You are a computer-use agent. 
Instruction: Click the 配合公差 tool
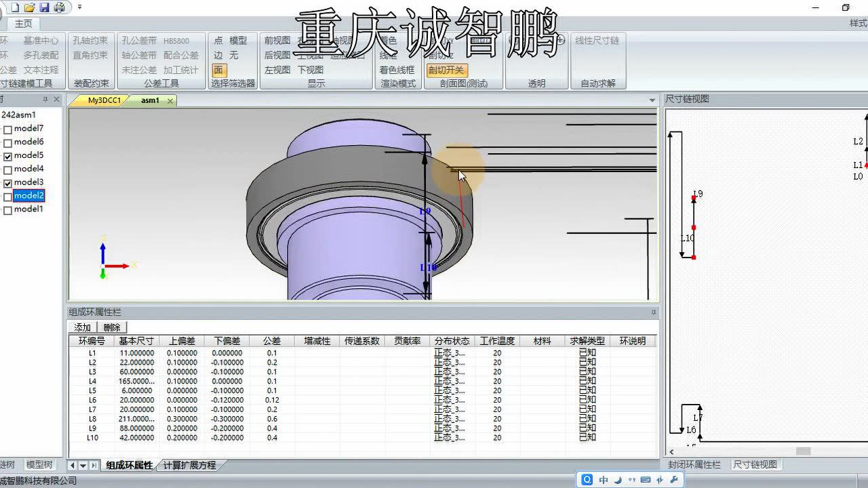[x=181, y=56]
